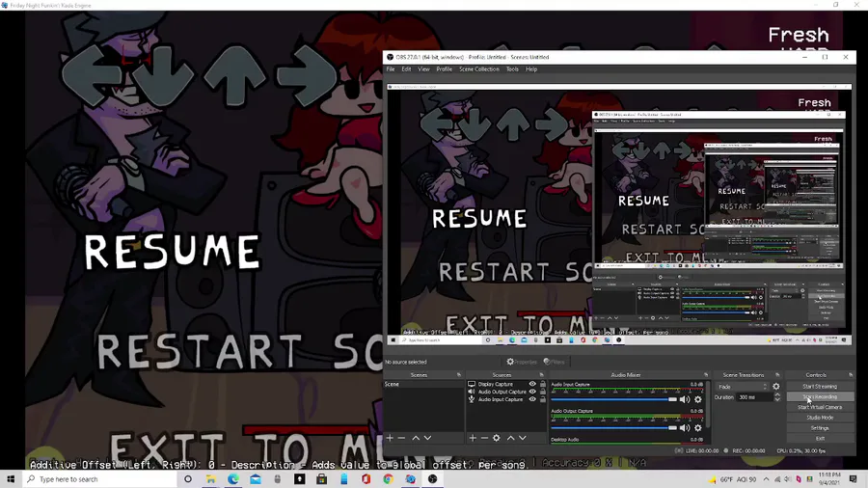Adjust Audio Input Capture volume slider

[x=614, y=399]
